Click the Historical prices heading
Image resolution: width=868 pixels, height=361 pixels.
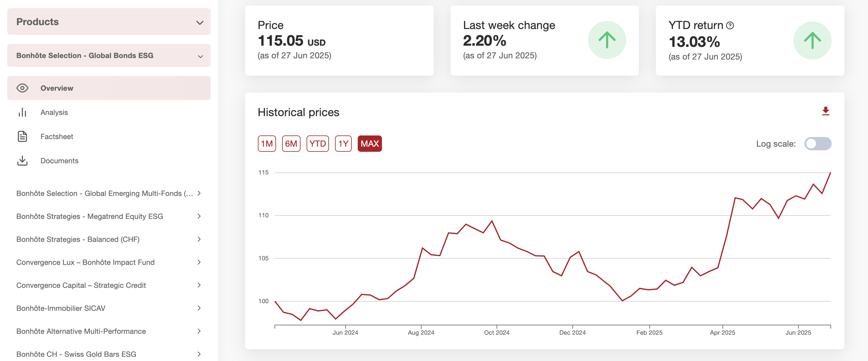298,112
